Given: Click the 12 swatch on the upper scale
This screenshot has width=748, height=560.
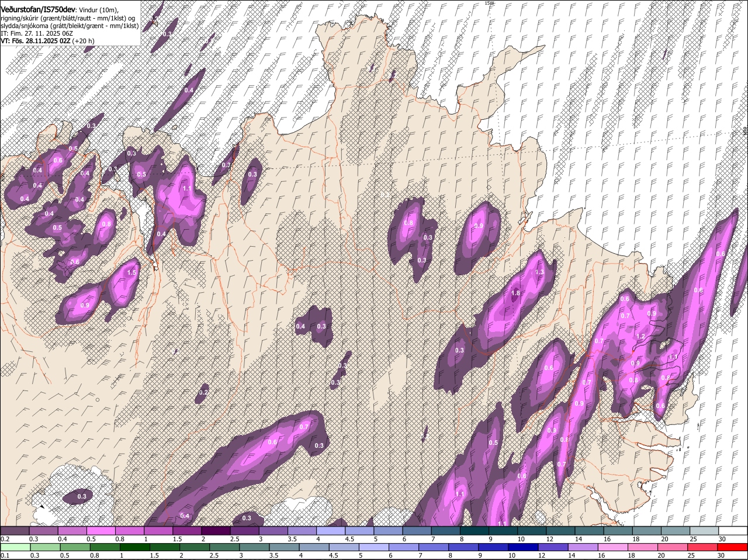Looking at the screenshot, I should click(x=560, y=530).
